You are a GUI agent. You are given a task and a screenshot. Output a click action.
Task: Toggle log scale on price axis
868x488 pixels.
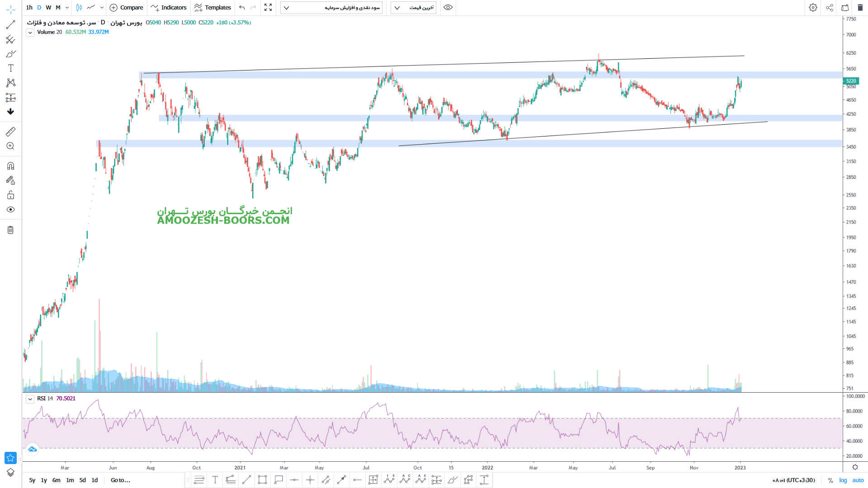pyautogui.click(x=843, y=480)
